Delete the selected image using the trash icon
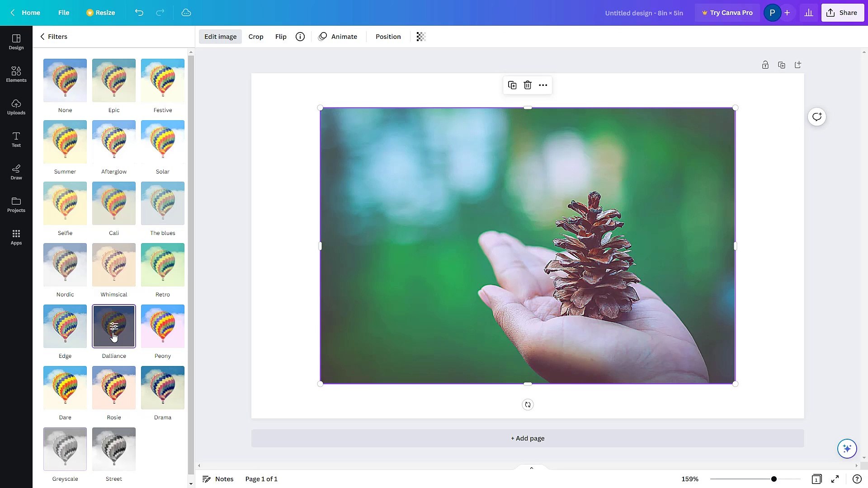 pyautogui.click(x=528, y=85)
